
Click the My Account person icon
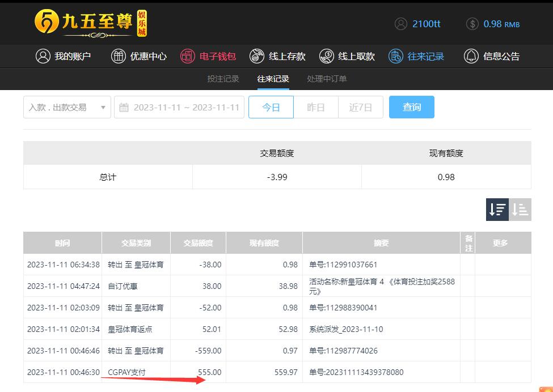[43, 56]
